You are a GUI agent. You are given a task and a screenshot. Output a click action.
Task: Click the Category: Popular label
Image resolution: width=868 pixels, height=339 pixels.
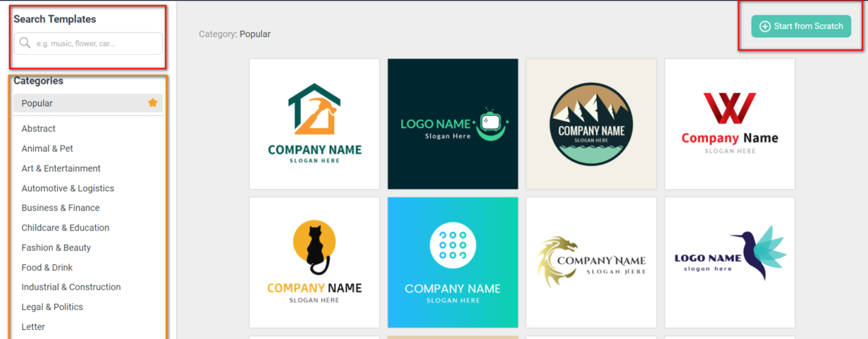click(235, 34)
